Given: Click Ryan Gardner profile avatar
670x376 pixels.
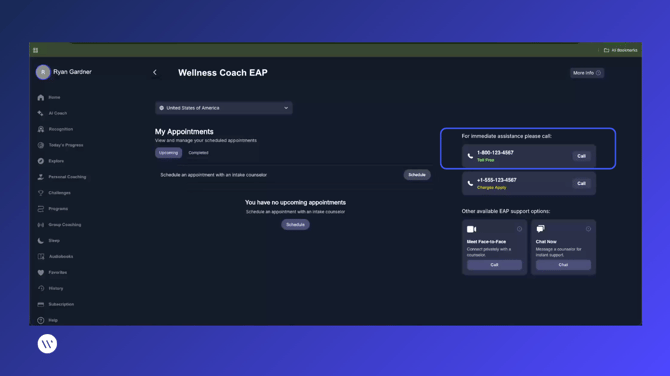Looking at the screenshot, I should [43, 72].
